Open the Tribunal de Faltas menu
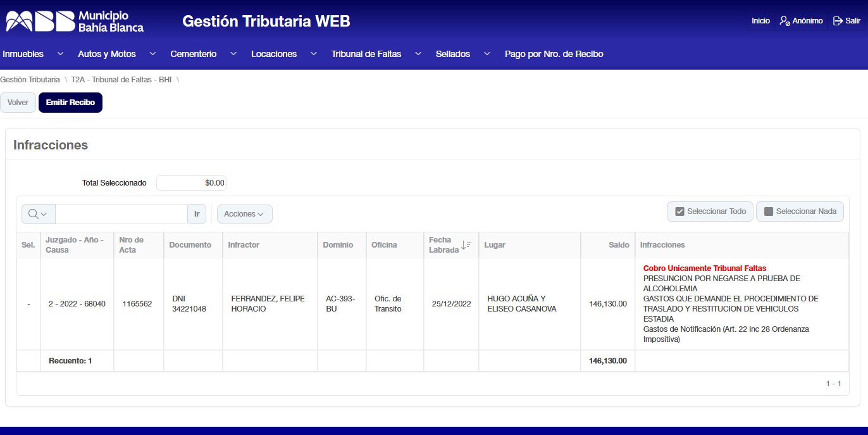 [x=366, y=54]
